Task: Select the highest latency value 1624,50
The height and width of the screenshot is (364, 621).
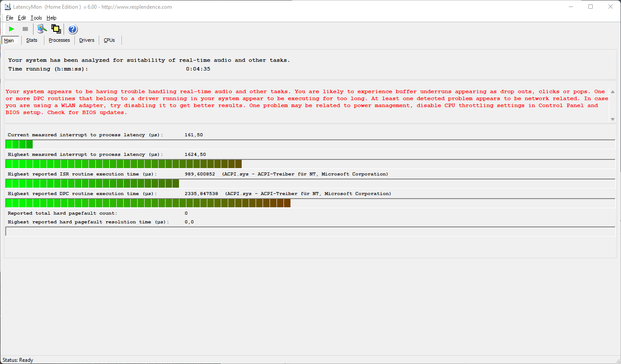Action: click(195, 155)
